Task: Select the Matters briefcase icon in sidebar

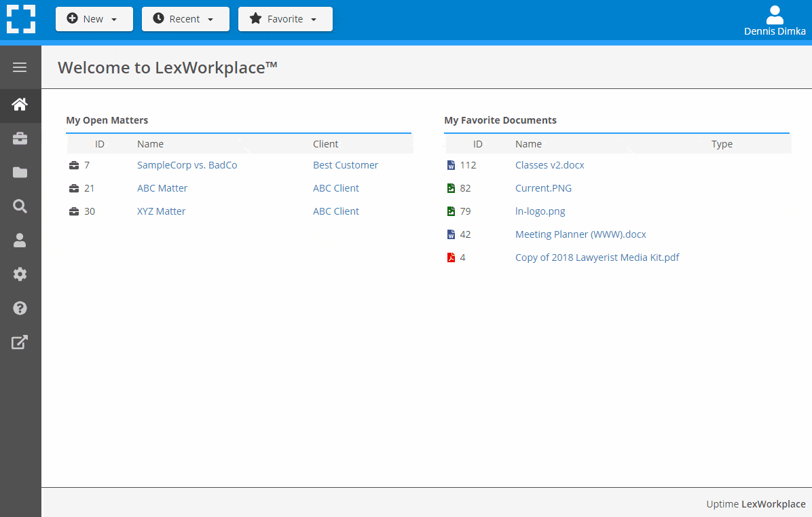Action: coord(20,138)
